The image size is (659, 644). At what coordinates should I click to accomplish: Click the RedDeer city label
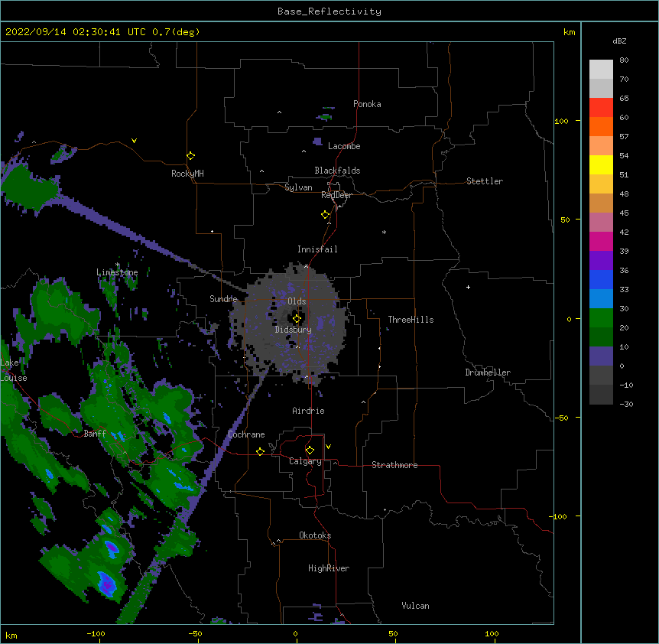tap(336, 195)
